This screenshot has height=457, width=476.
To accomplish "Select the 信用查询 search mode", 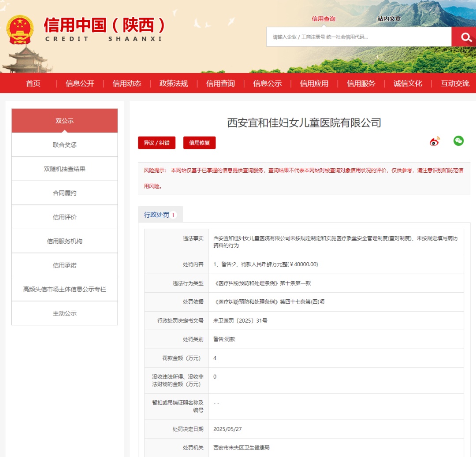I will pos(323,19).
